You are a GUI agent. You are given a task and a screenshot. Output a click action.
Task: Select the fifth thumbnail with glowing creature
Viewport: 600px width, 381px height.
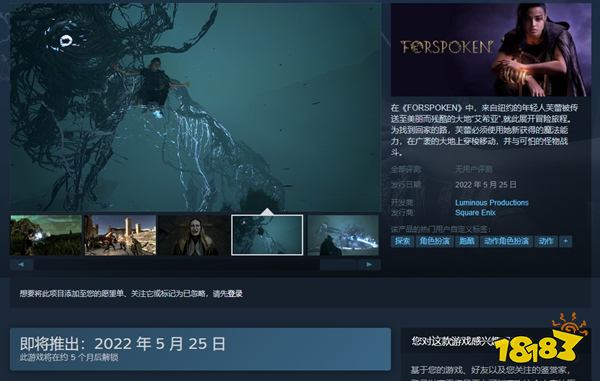pyautogui.click(x=343, y=235)
